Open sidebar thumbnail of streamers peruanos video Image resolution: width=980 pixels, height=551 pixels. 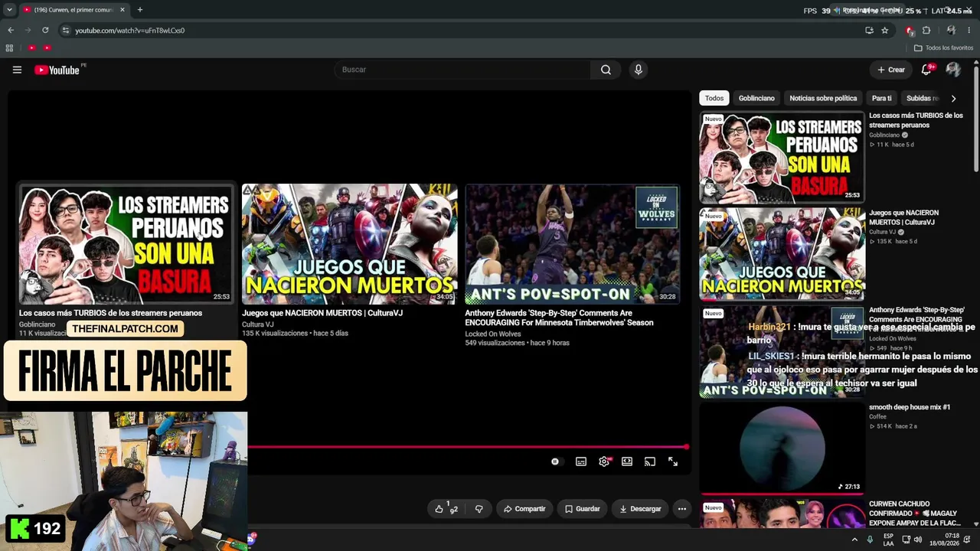(782, 157)
